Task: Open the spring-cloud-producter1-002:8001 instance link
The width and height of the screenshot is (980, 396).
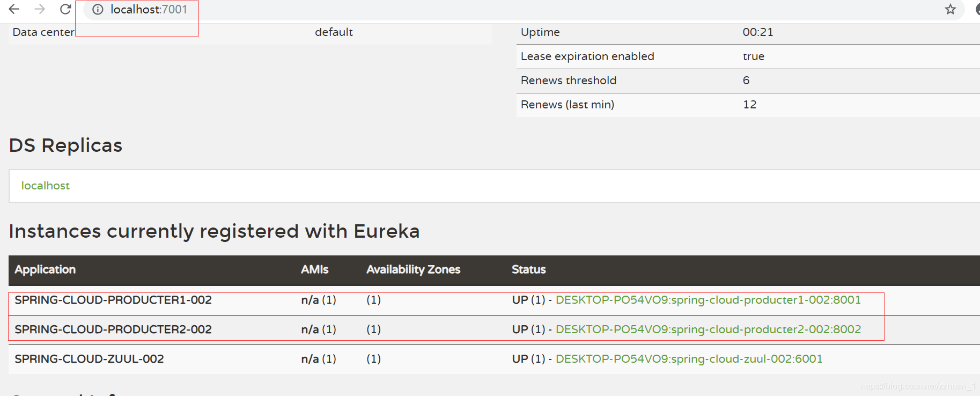Action: pyautogui.click(x=708, y=300)
